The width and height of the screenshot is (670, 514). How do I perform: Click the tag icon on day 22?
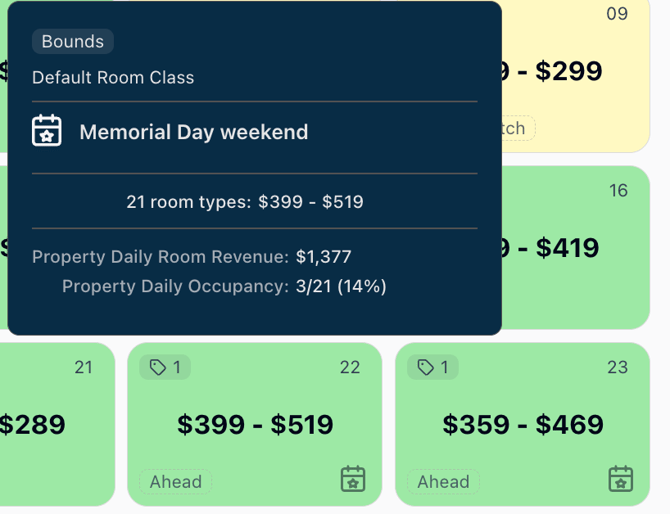pyautogui.click(x=158, y=367)
